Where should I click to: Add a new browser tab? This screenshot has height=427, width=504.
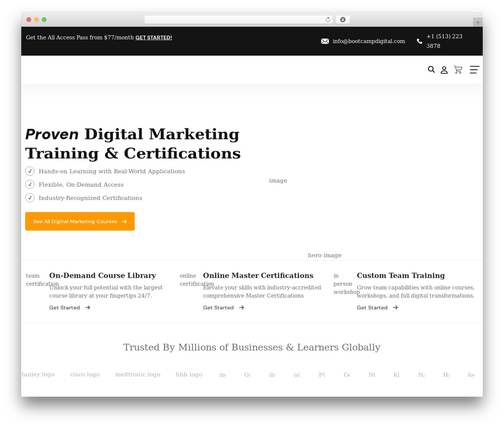pos(478,22)
